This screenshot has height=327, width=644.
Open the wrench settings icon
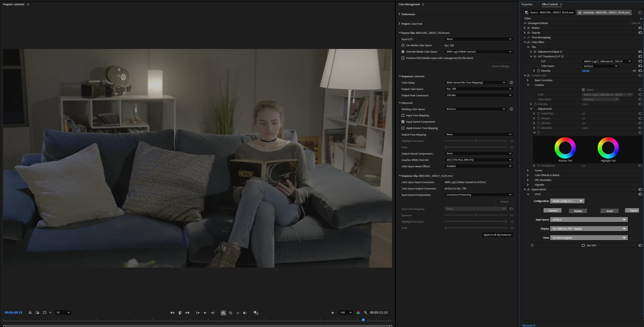[x=366, y=312]
